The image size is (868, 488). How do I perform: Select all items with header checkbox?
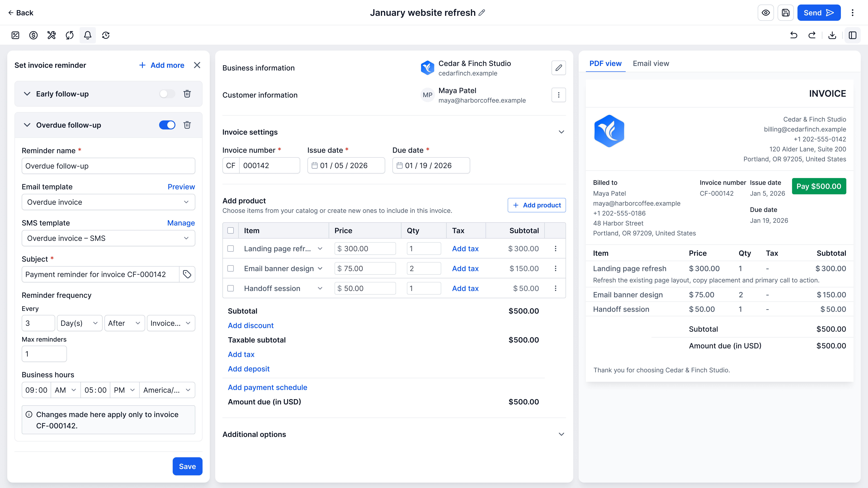tap(230, 231)
